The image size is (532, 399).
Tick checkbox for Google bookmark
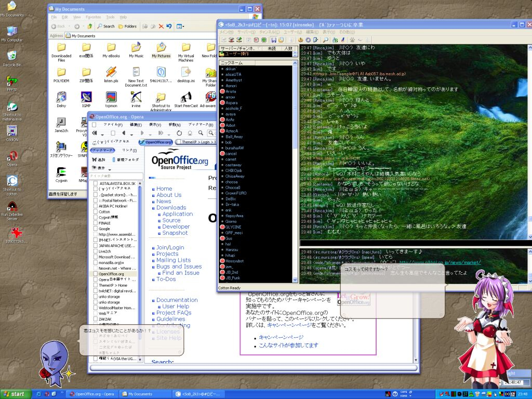(x=96, y=229)
